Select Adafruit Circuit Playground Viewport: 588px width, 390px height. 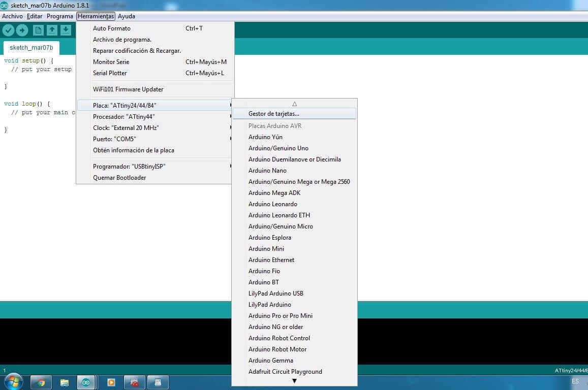click(x=294, y=372)
